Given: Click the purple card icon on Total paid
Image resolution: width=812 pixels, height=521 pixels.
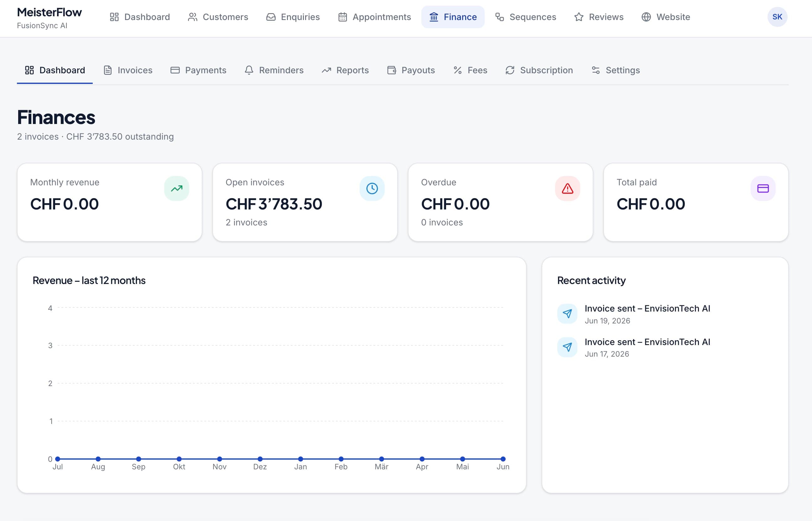Looking at the screenshot, I should [763, 188].
